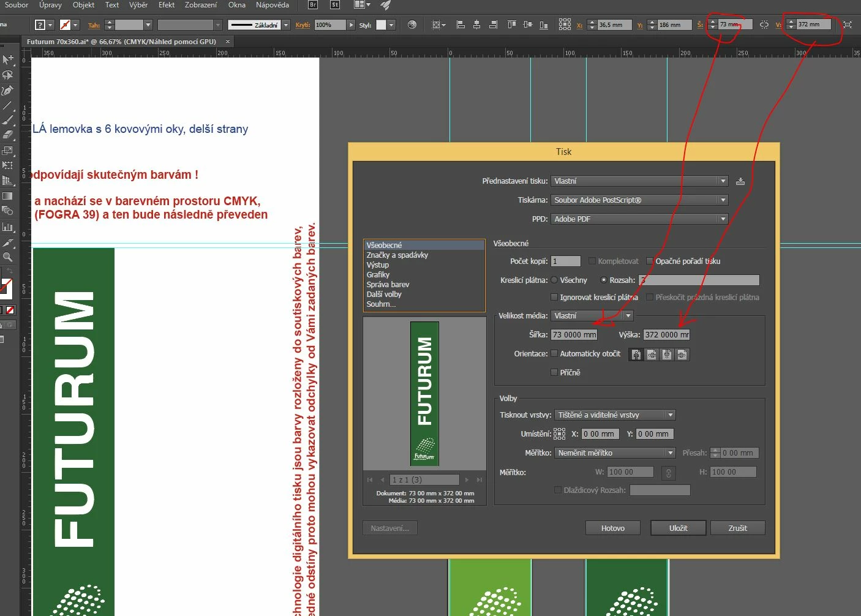Open the Tisknout vrstvy dropdown
The height and width of the screenshot is (616, 861).
(615, 415)
